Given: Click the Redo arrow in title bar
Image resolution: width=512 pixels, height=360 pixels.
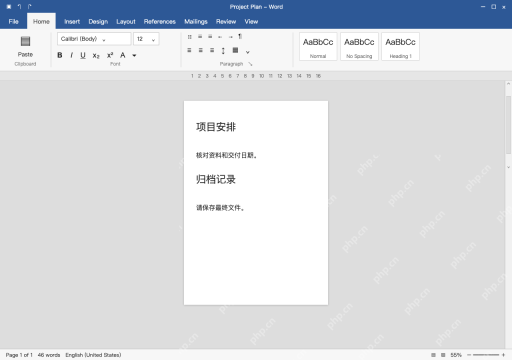Looking at the screenshot, I should coord(30,7).
